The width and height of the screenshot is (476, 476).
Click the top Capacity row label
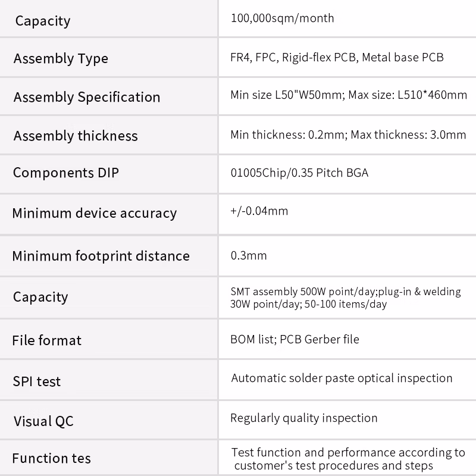pyautogui.click(x=43, y=21)
